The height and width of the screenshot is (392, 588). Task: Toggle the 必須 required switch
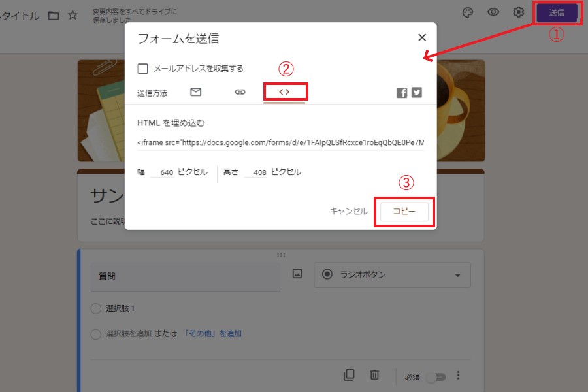(x=436, y=376)
